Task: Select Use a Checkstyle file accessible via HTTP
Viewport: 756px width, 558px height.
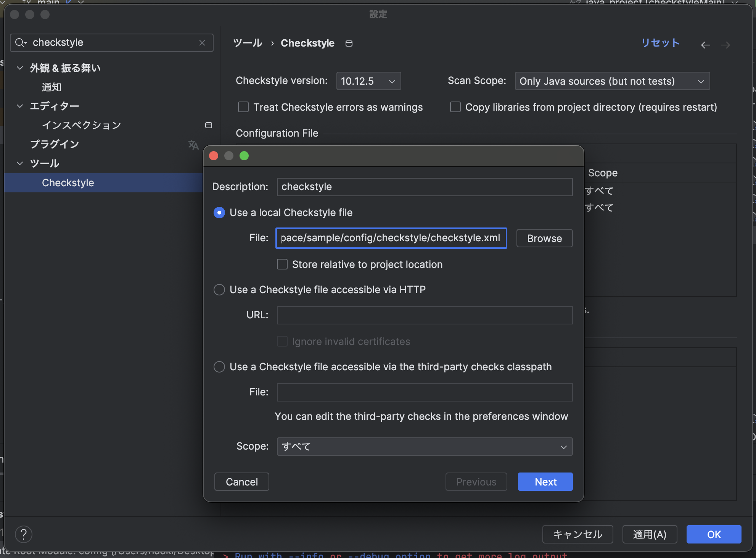Action: pyautogui.click(x=219, y=290)
